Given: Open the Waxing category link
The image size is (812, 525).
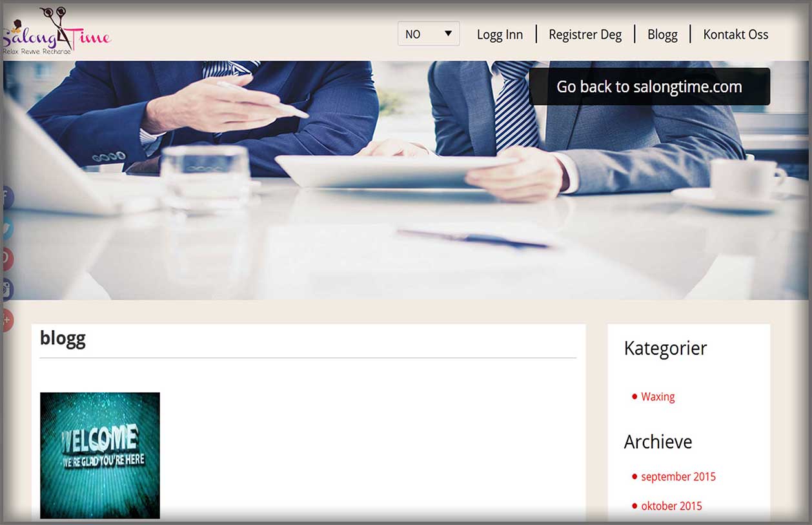Looking at the screenshot, I should [658, 397].
